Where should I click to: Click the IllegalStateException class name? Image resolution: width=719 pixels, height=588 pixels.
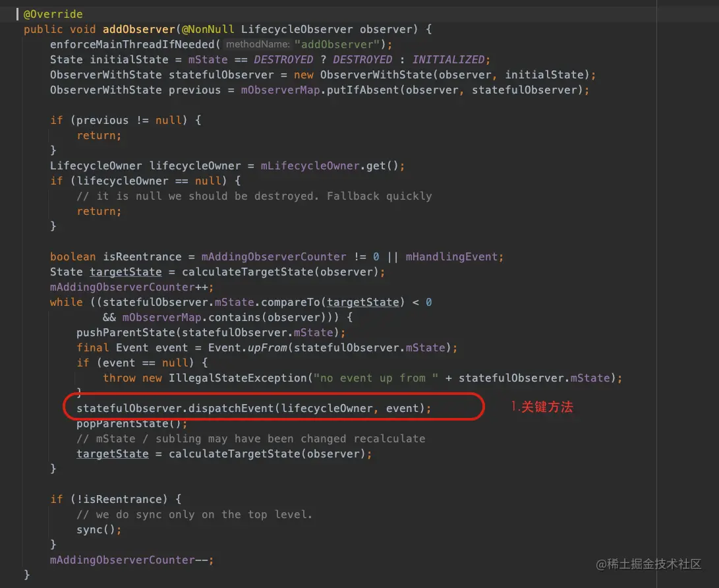click(x=237, y=378)
